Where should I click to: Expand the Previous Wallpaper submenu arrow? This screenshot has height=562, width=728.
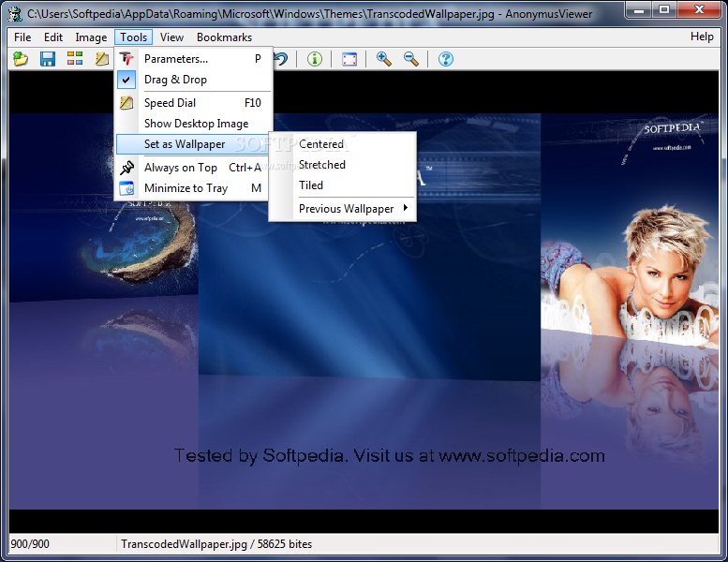pos(406,208)
